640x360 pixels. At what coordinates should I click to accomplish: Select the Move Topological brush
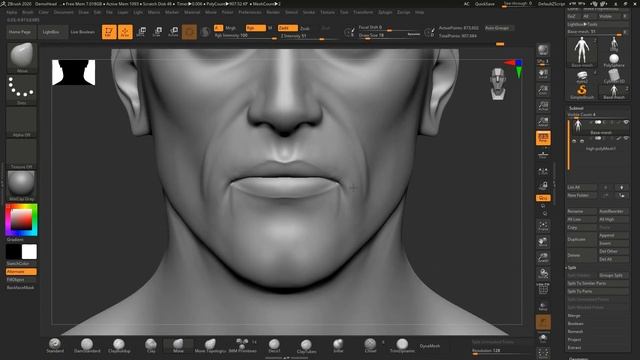[x=210, y=345]
